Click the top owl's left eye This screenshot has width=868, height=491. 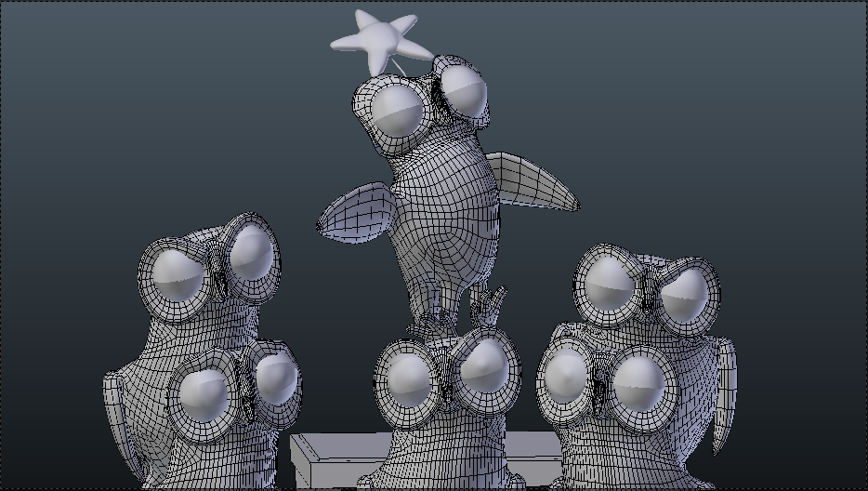(397, 112)
